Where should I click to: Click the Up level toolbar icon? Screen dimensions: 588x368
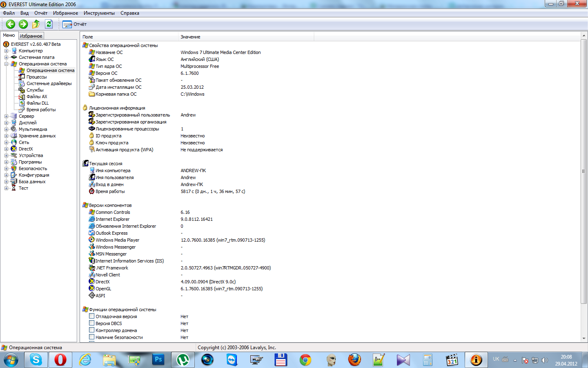(36, 24)
